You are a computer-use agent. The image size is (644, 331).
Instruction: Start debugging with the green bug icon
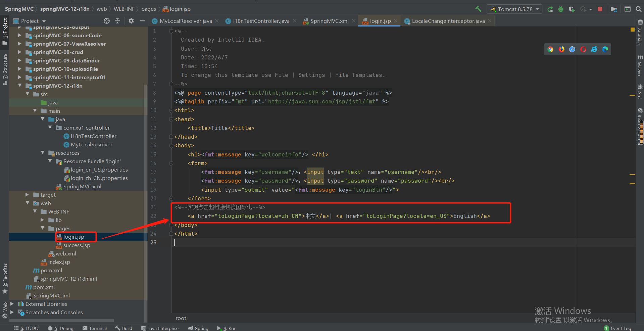(561, 9)
